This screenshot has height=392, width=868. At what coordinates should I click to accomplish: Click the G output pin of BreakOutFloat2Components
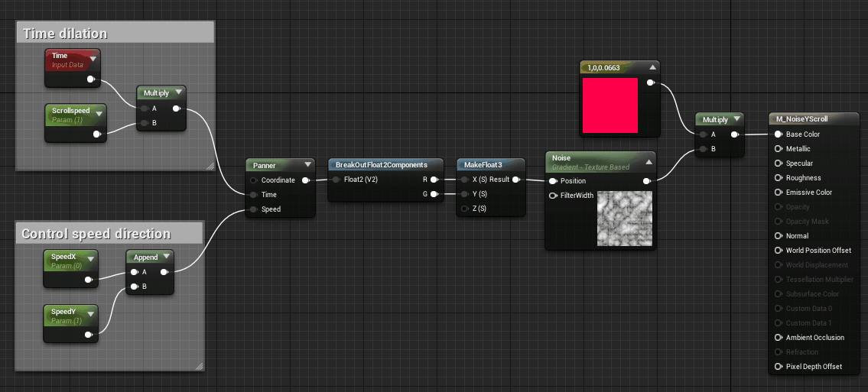434,193
